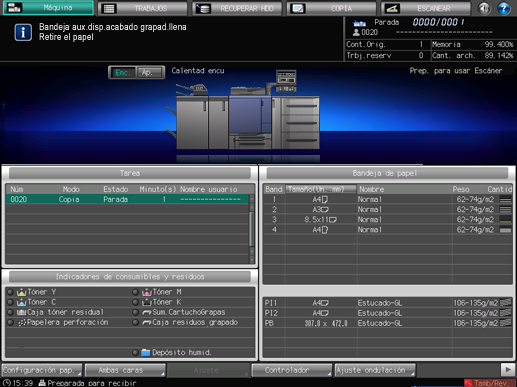Image resolution: width=517 pixels, height=387 pixels.
Task: Open Ajuste ondulación button
Action: point(375,370)
